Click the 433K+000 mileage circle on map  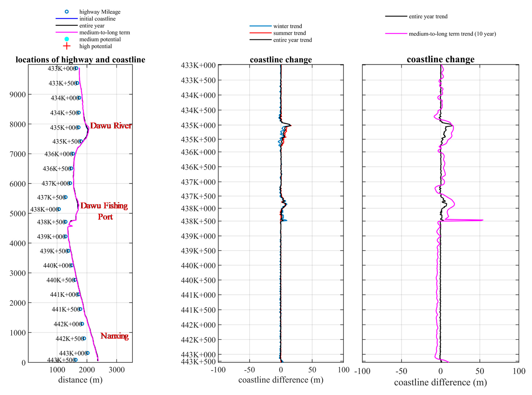pos(76,68)
